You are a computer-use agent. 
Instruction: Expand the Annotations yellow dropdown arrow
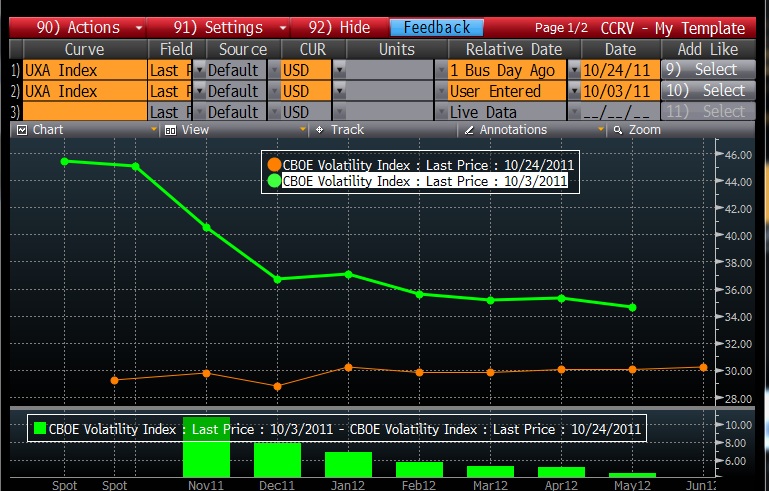pos(600,129)
